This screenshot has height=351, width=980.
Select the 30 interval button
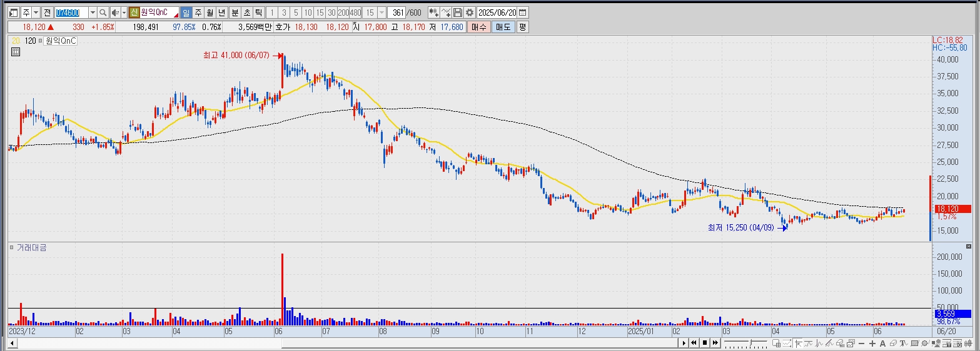(331, 12)
